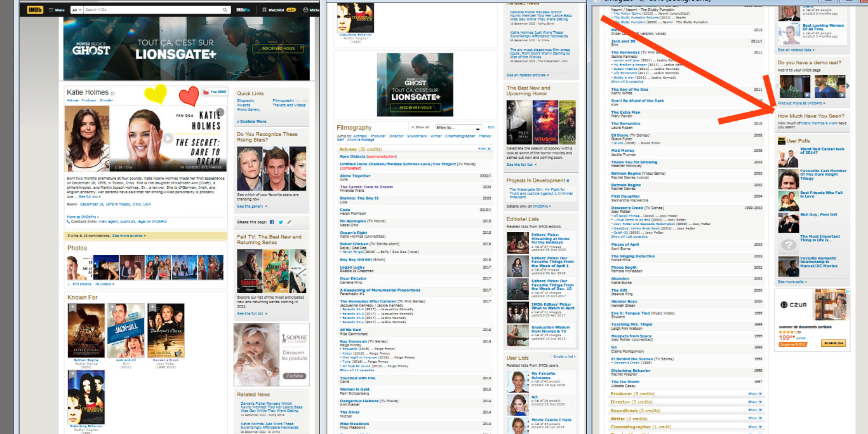Viewport: 868px width, 434px height.
Task: Jump to the Writer filmography section
Action: click(x=436, y=136)
